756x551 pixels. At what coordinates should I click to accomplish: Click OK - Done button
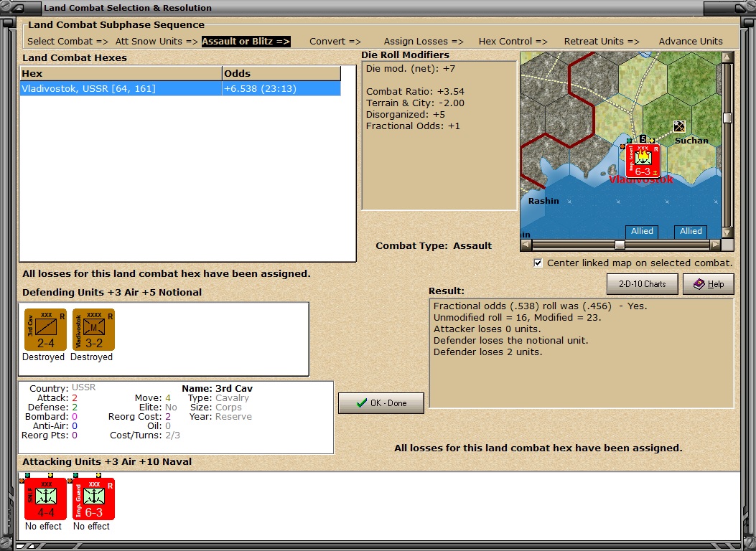381,403
